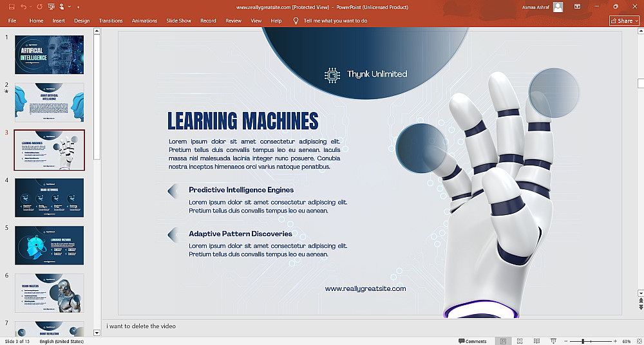Viewport: 644px width, 345px height.
Task: Click the Share button
Action: click(624, 21)
